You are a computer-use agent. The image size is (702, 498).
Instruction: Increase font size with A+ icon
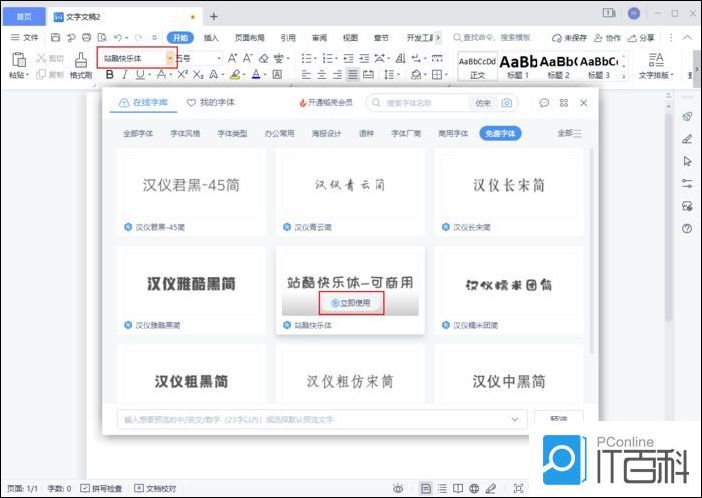(232, 58)
